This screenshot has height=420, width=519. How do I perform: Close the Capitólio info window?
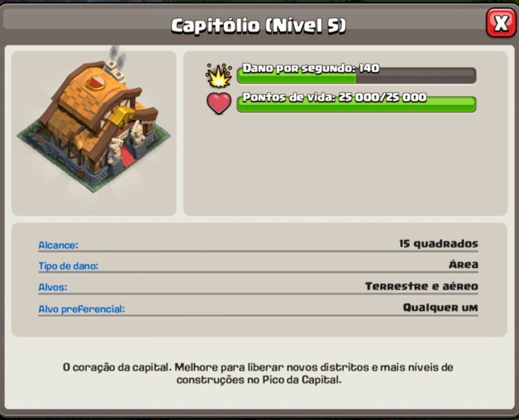501,23
